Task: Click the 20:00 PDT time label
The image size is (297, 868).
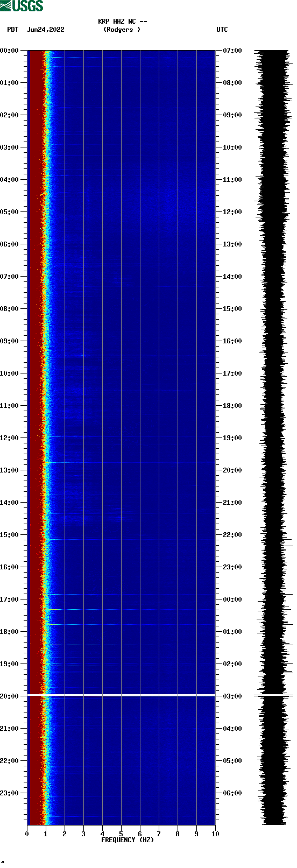Action: click(x=10, y=696)
